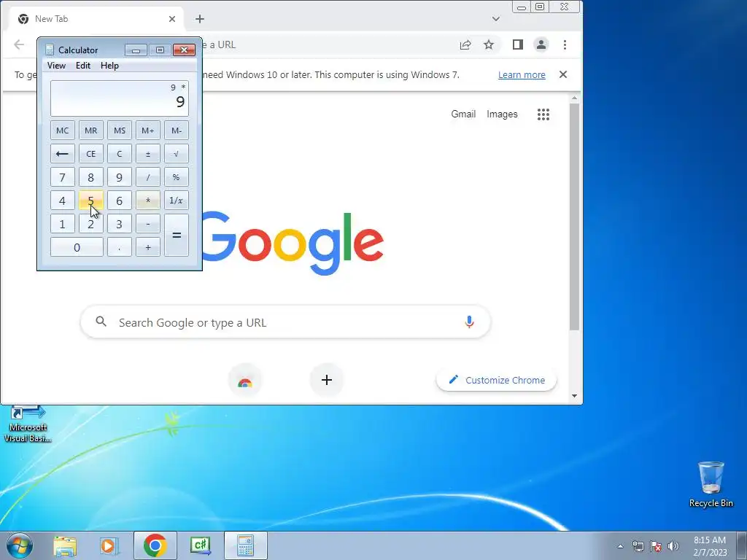Open Chrome's tab search chevron
This screenshot has width=747, height=560.
[496, 19]
